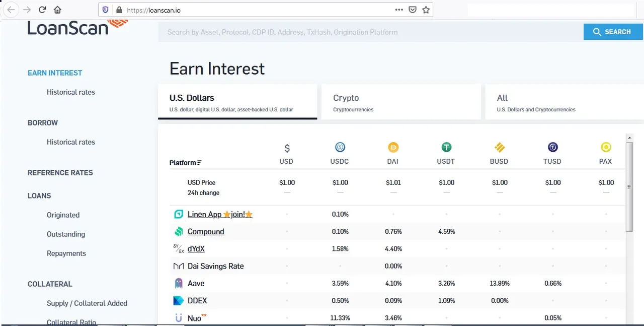Click the table scrollbar up arrow
This screenshot has width=644, height=326.
pyautogui.click(x=629, y=137)
